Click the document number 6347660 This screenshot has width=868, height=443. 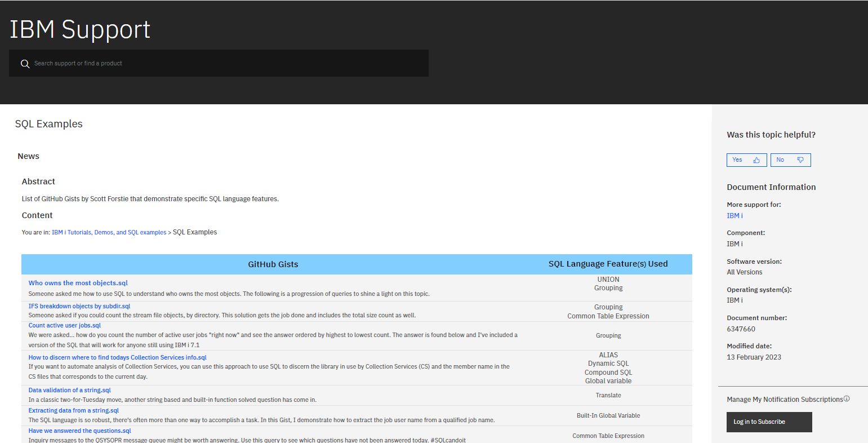[x=741, y=329]
